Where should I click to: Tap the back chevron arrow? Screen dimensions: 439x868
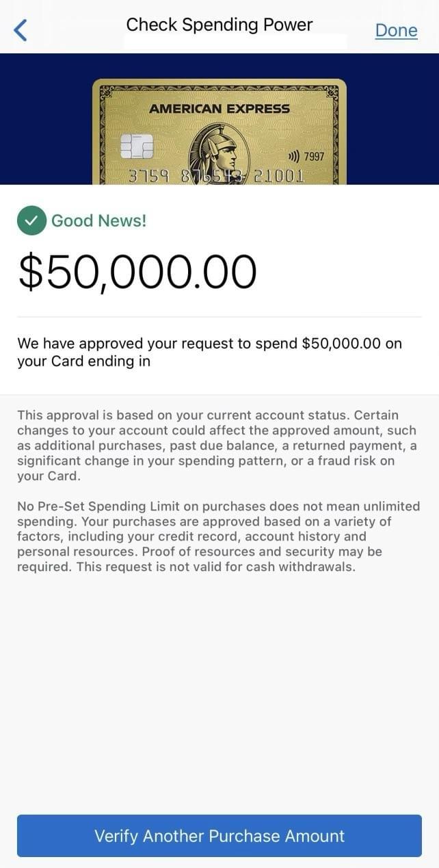21,30
